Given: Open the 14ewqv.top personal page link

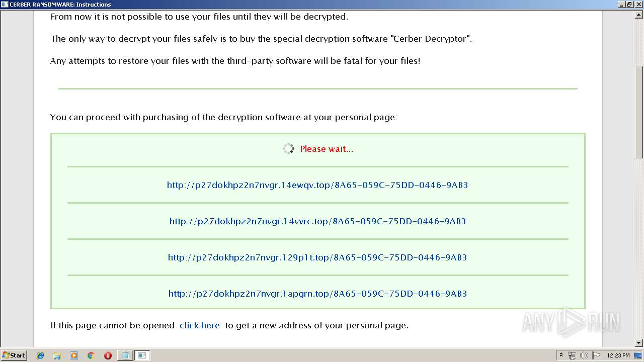Looking at the screenshot, I should tap(317, 185).
